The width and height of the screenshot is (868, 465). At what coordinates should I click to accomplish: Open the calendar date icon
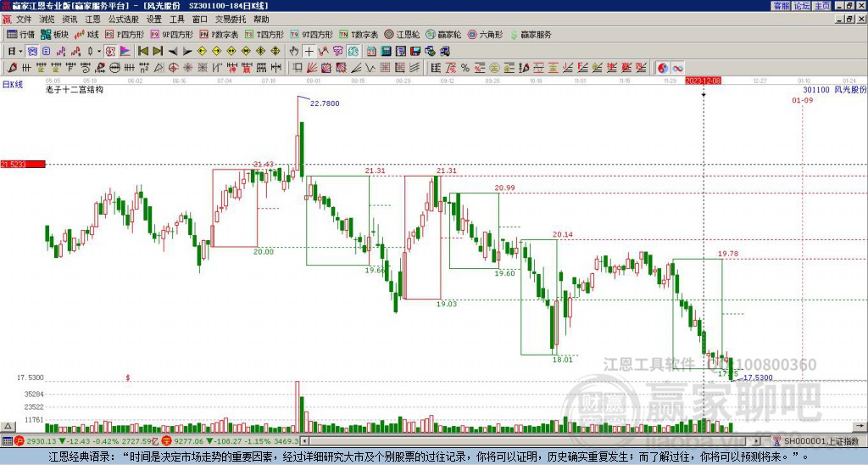371,51
